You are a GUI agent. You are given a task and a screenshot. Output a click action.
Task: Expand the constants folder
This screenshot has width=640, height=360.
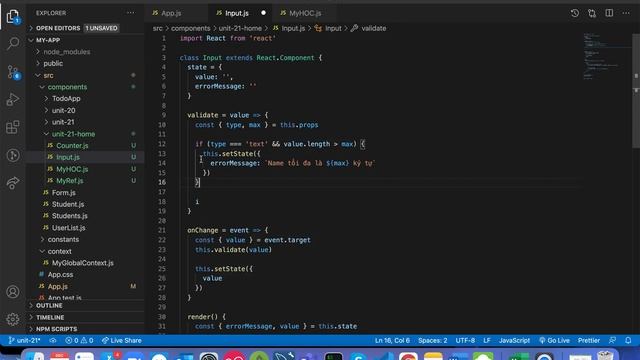(x=86, y=240)
